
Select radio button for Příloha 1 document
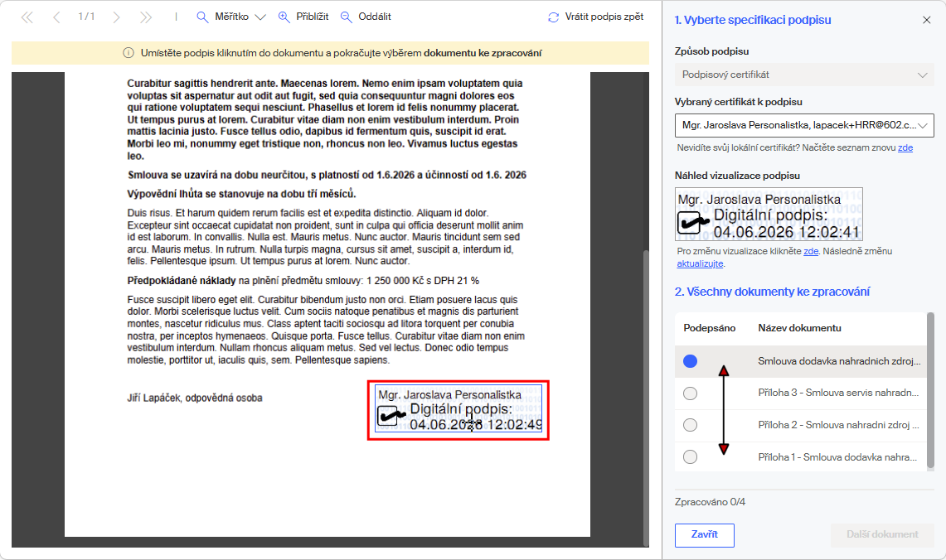click(x=690, y=457)
